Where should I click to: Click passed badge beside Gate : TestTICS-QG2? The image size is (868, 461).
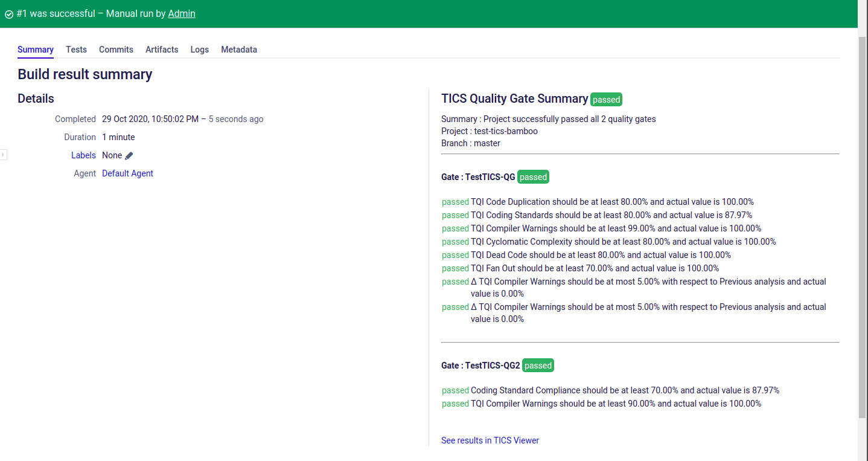pyautogui.click(x=538, y=366)
